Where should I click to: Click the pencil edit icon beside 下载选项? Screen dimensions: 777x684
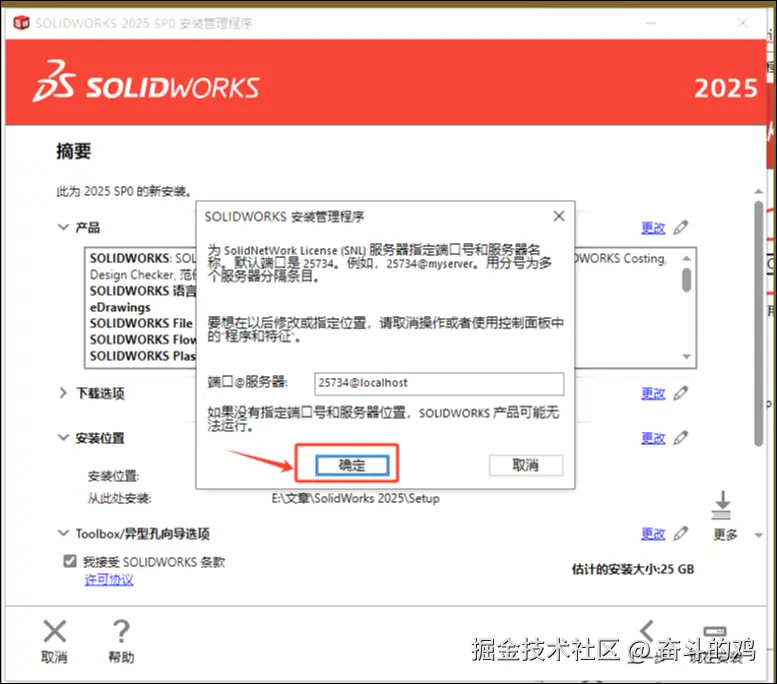point(681,393)
